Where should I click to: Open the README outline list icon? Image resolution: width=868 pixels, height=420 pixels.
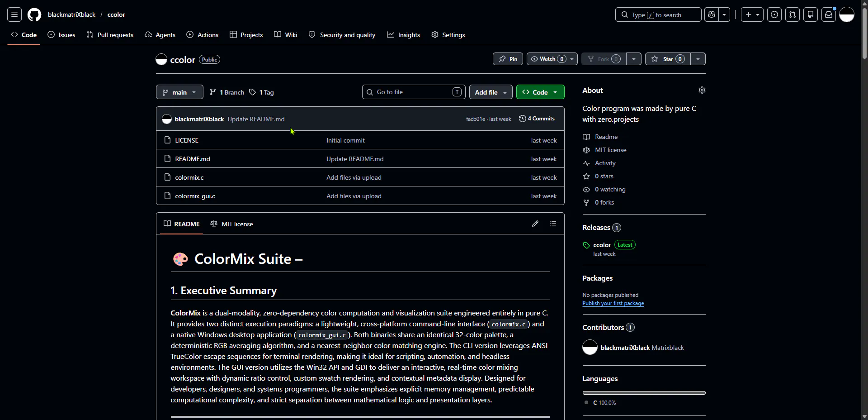pos(553,224)
